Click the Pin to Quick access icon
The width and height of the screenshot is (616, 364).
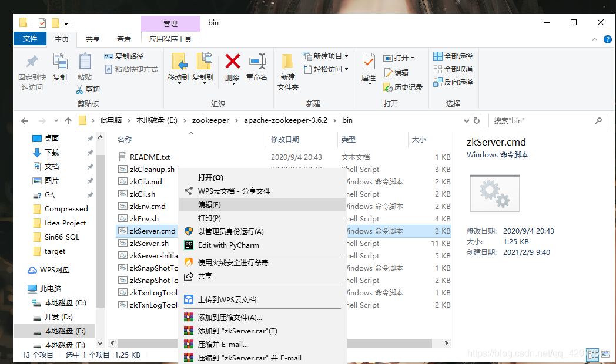click(x=32, y=62)
